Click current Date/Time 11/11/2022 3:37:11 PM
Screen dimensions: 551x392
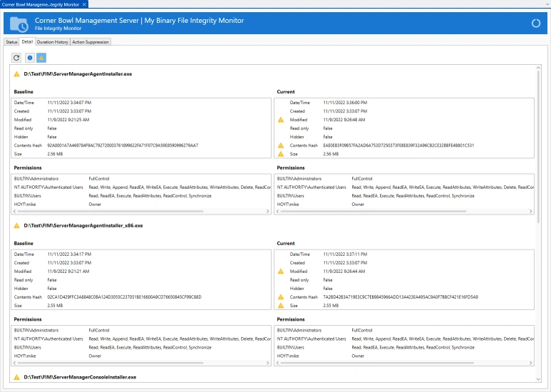(x=345, y=254)
